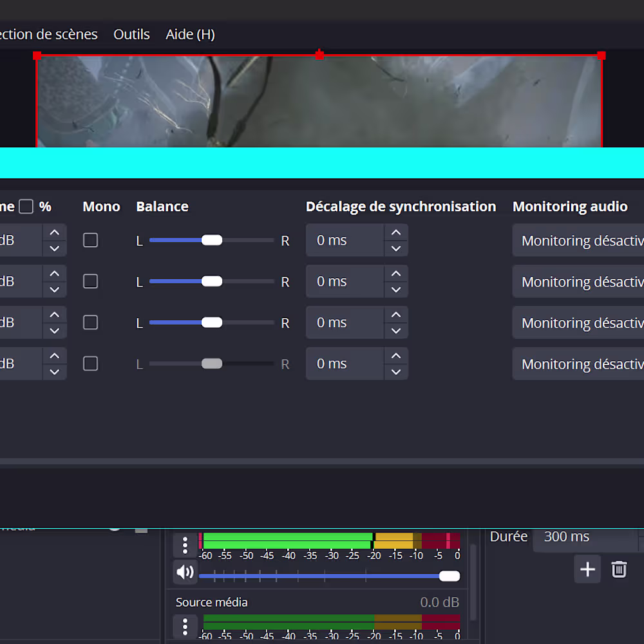Screen dimensions: 644x644
Task: Enable Mono for the second audio row
Action: 90,281
